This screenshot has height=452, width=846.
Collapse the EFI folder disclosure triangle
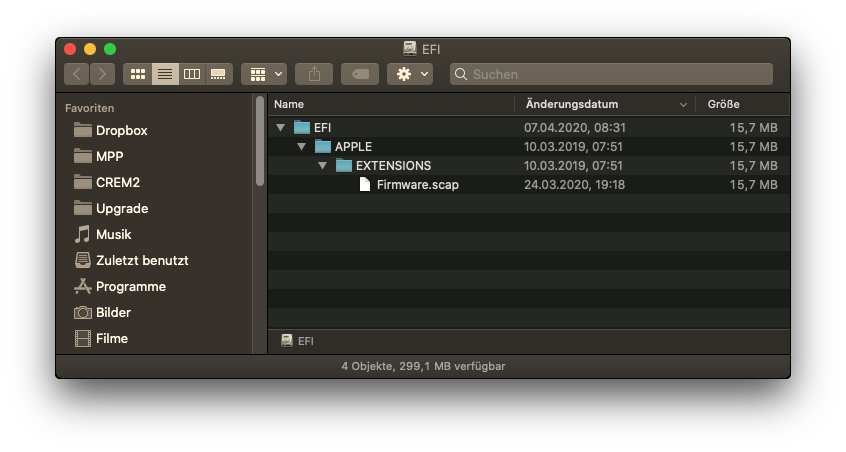280,128
